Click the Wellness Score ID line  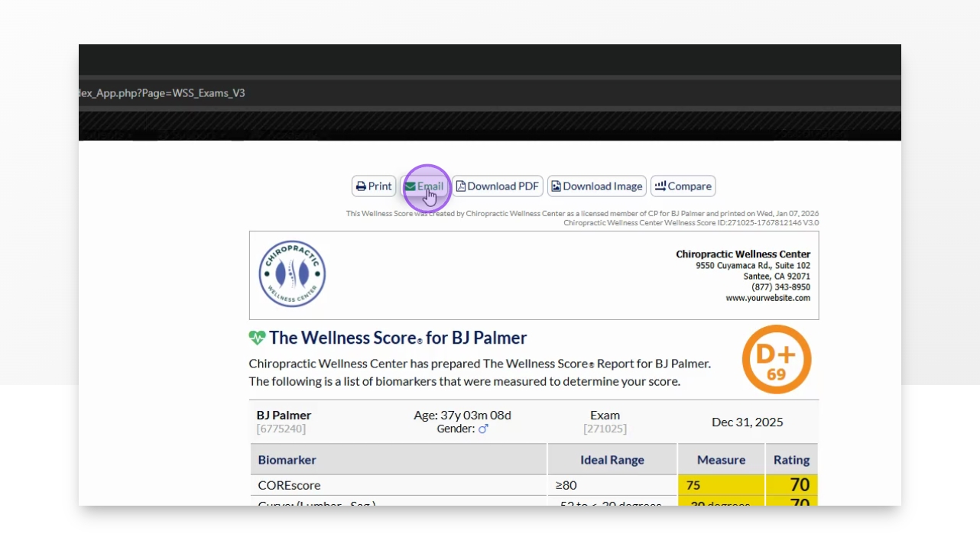click(x=691, y=223)
